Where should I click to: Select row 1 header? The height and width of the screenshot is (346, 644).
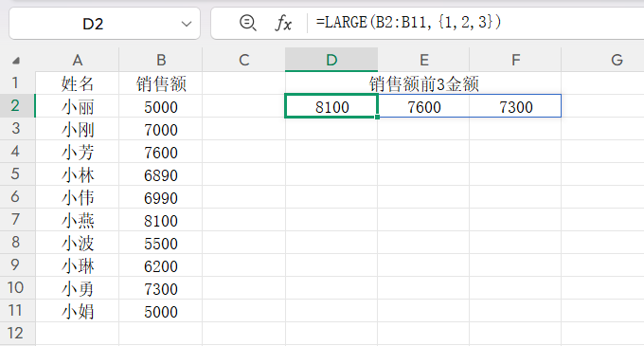click(x=17, y=83)
